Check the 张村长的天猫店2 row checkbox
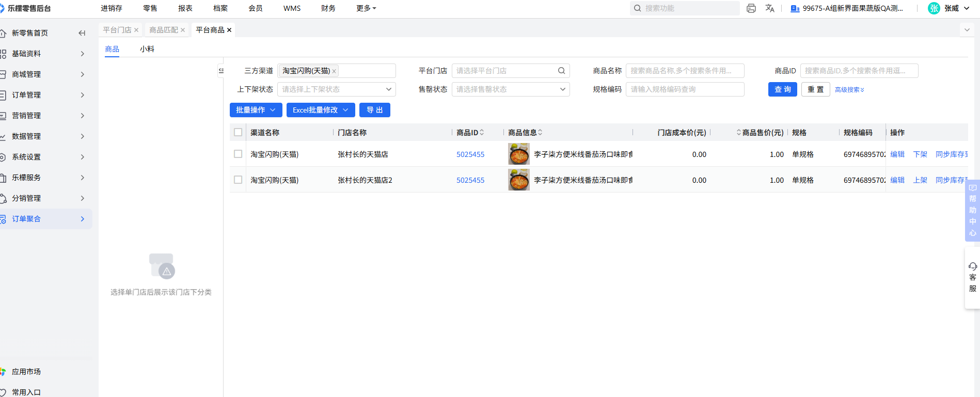The width and height of the screenshot is (980, 397). (238, 180)
